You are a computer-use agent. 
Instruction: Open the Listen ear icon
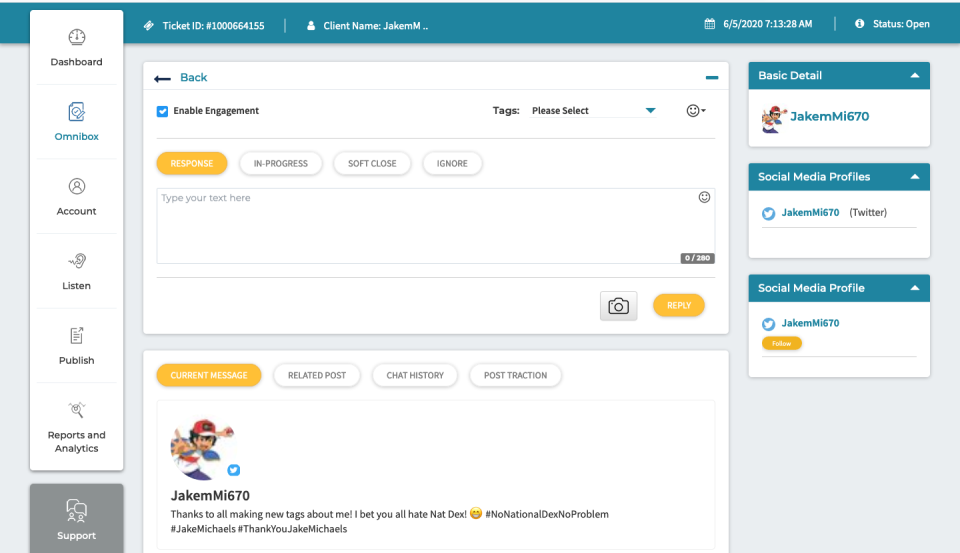77,261
